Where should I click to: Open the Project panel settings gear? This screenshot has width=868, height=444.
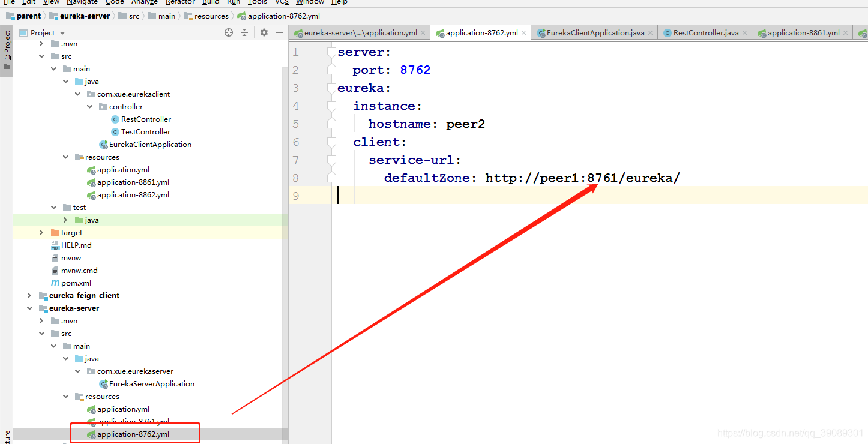pos(264,32)
